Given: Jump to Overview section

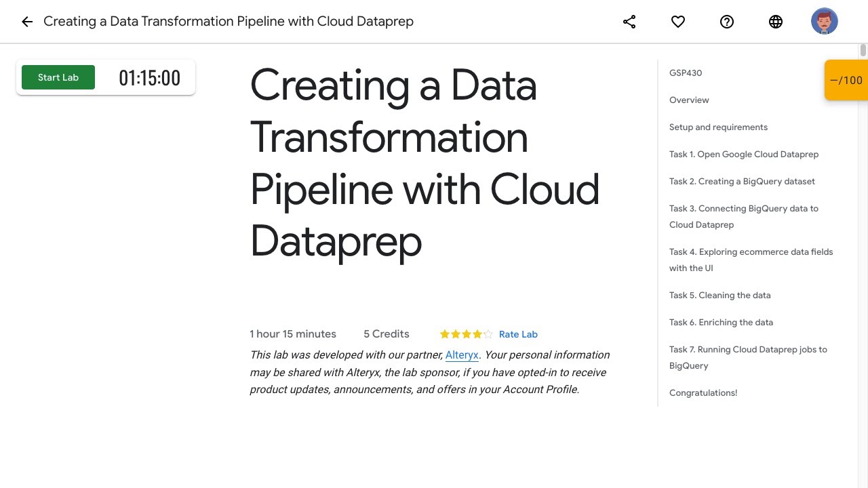Looking at the screenshot, I should point(689,100).
